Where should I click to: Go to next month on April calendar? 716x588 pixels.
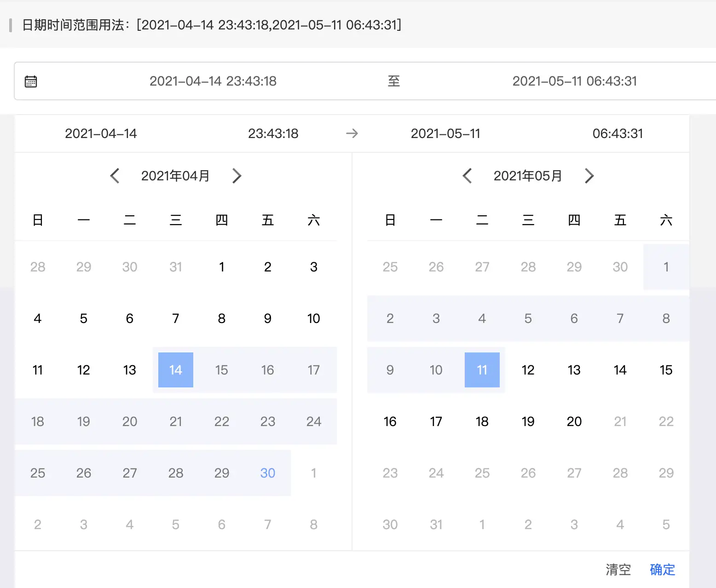(x=237, y=176)
